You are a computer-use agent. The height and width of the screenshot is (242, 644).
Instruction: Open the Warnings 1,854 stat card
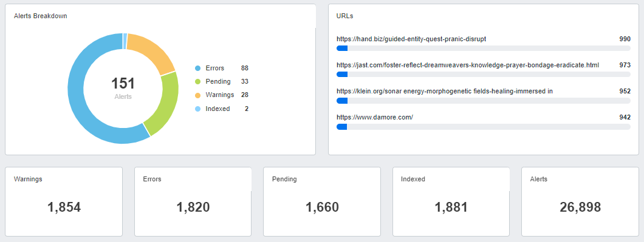pyautogui.click(x=64, y=201)
